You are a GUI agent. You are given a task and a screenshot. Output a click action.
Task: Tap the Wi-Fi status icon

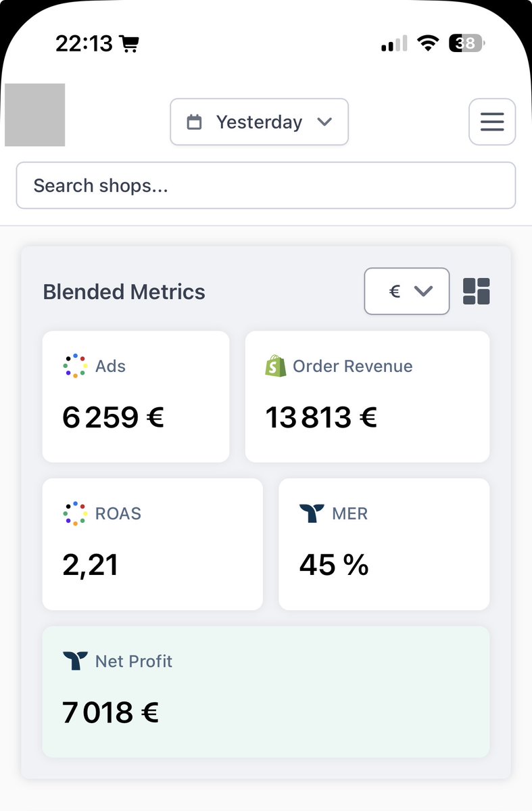(428, 43)
